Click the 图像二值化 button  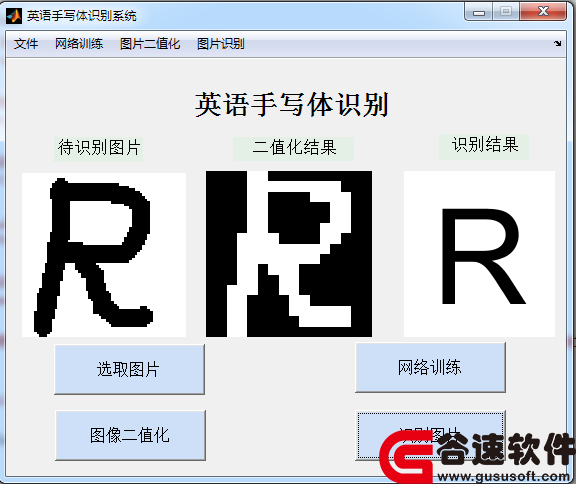pos(130,435)
